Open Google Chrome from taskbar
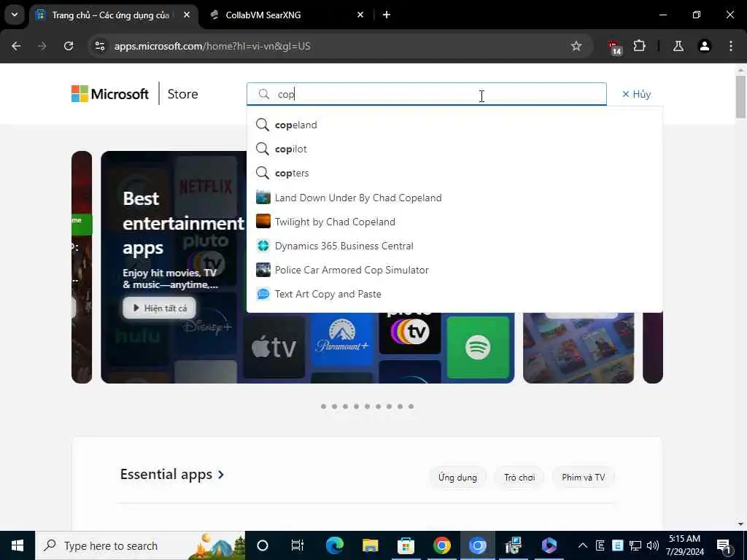The height and width of the screenshot is (560, 747). pos(441,545)
